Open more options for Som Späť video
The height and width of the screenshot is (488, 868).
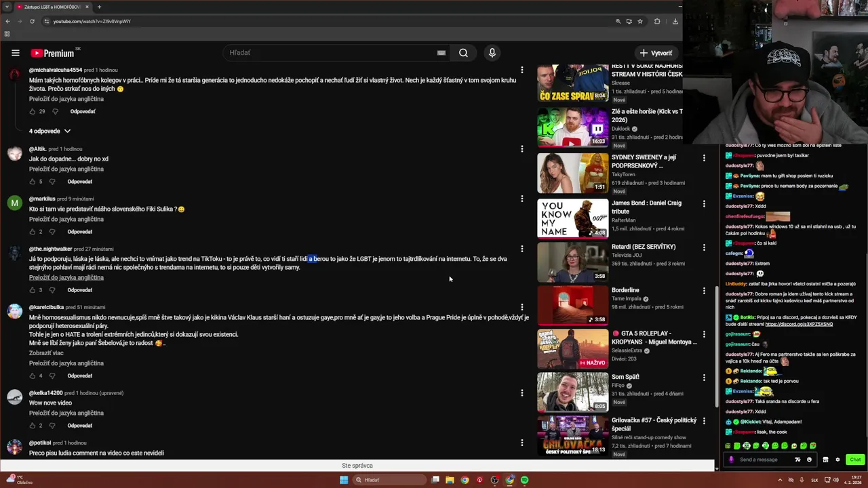tap(704, 377)
